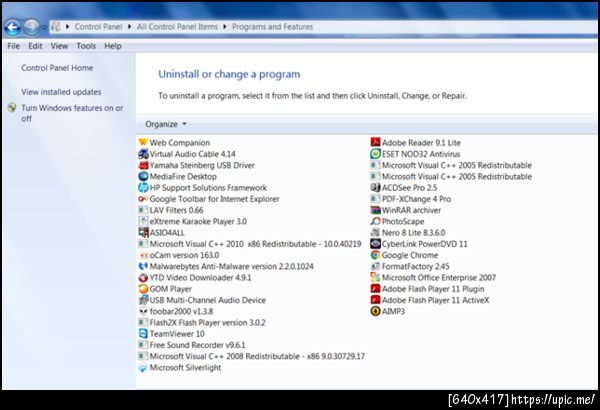
Task: Select the TeamViewer 10 icon
Action: [x=143, y=333]
